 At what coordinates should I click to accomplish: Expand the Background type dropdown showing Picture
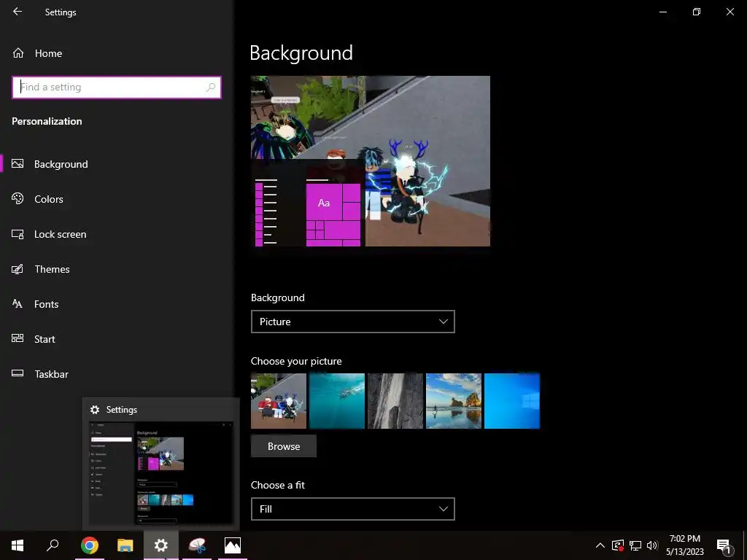(353, 322)
